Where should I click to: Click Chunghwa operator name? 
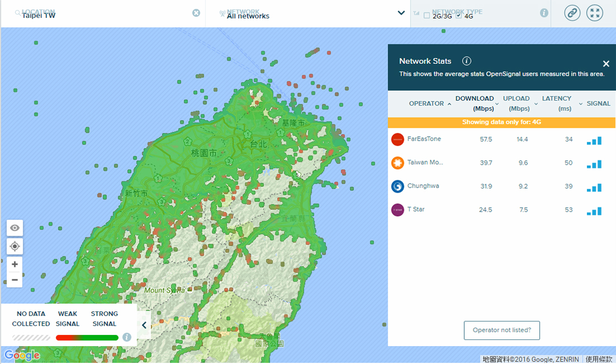pyautogui.click(x=423, y=186)
